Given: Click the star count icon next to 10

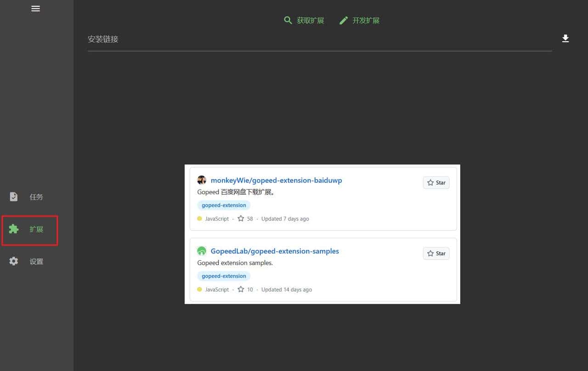Looking at the screenshot, I should pos(241,289).
